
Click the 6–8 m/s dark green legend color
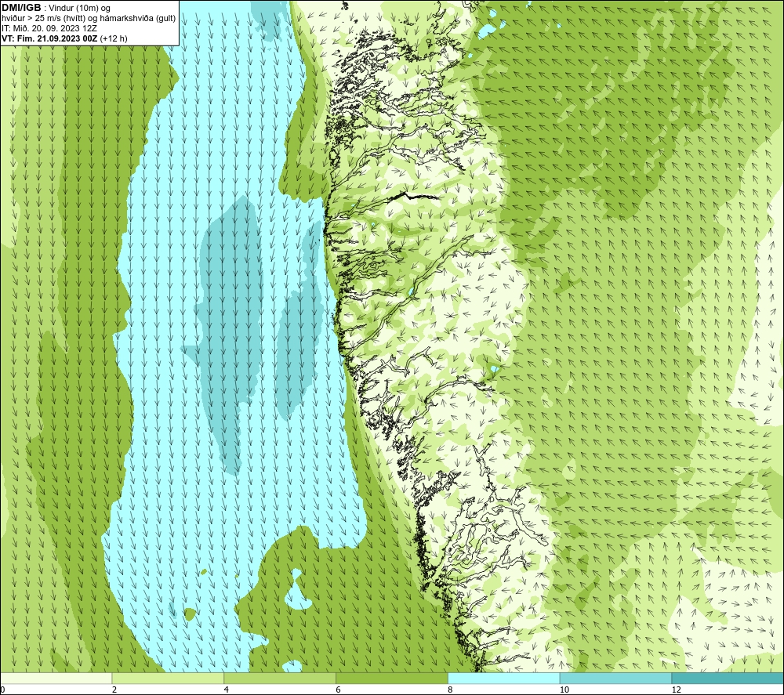tap(392, 679)
